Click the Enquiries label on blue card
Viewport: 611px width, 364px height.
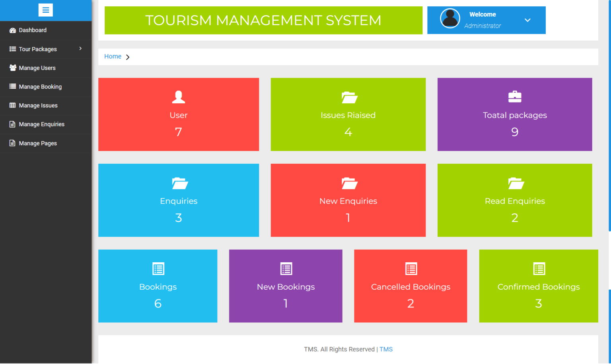click(x=179, y=201)
